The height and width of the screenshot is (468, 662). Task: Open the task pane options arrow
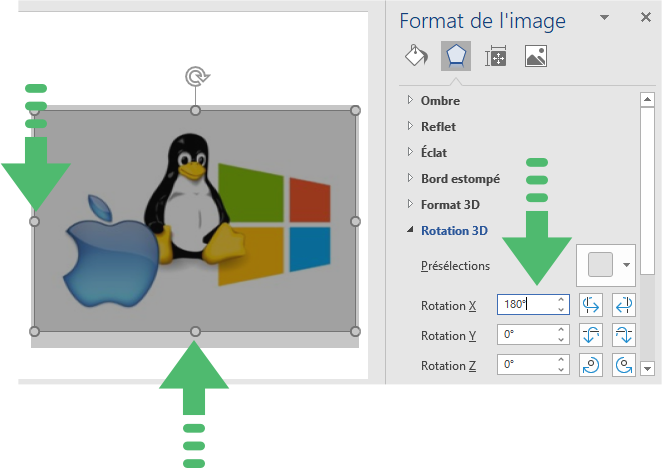(x=605, y=18)
